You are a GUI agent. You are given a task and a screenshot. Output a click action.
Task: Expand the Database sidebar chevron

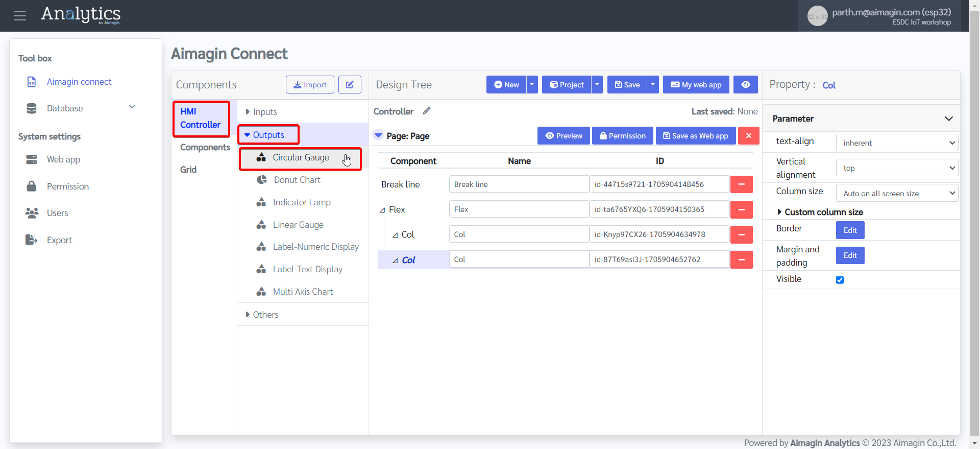click(132, 107)
